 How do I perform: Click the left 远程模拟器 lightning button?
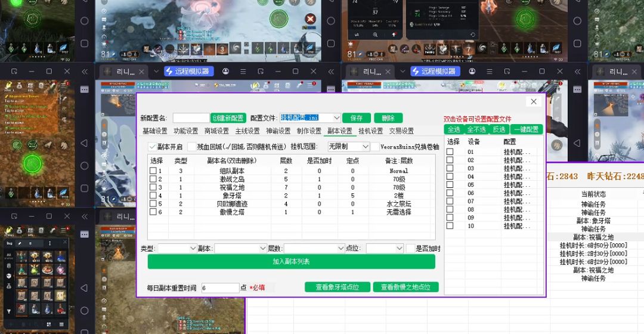coord(189,71)
